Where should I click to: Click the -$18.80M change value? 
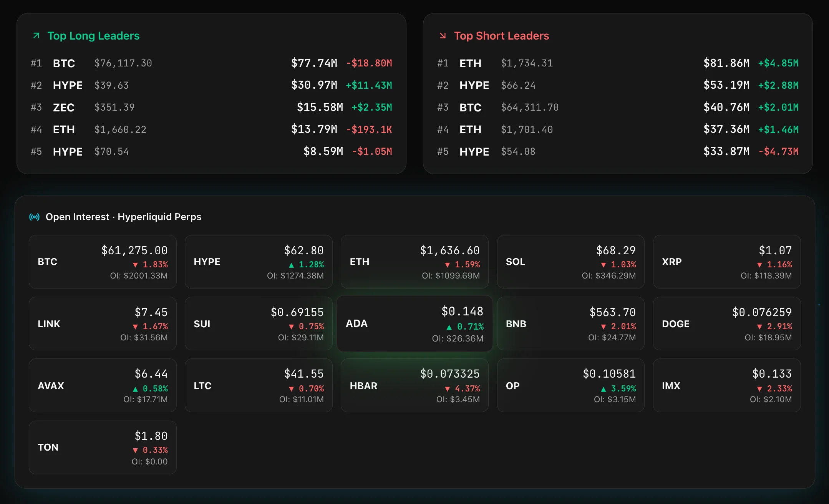369,63
